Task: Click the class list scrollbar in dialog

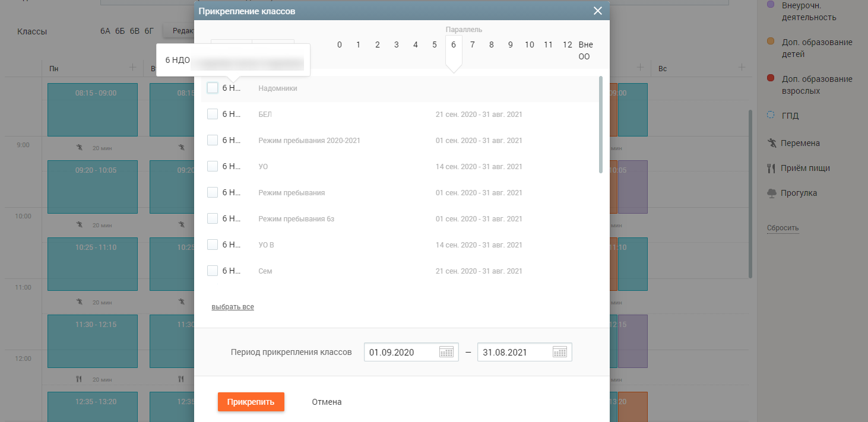Action: (601, 125)
